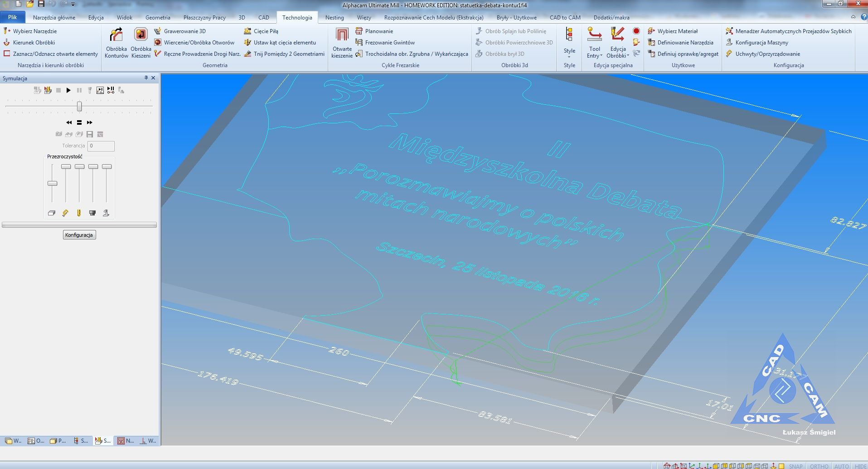868x469 pixels.
Task: Click Kierunek Obróbki
Action: click(x=29, y=42)
